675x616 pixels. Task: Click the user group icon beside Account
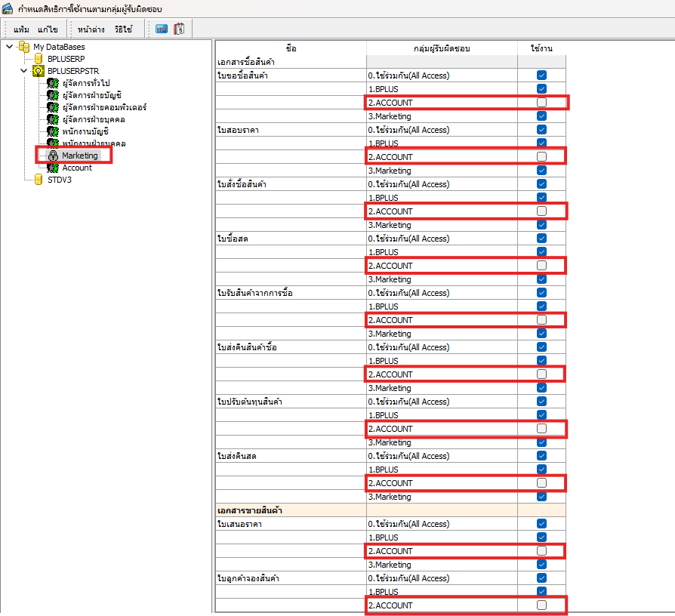pyautogui.click(x=53, y=168)
